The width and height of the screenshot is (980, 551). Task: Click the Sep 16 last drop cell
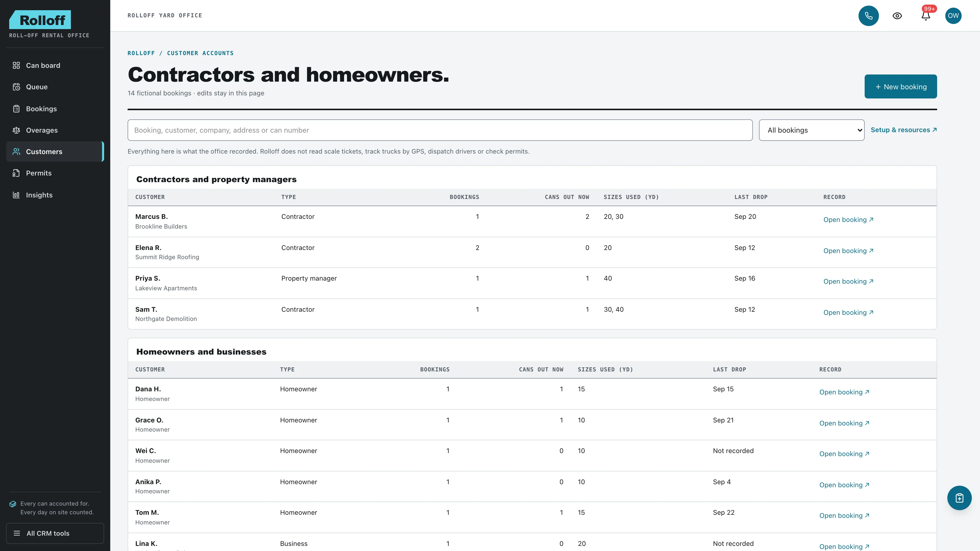pyautogui.click(x=744, y=278)
